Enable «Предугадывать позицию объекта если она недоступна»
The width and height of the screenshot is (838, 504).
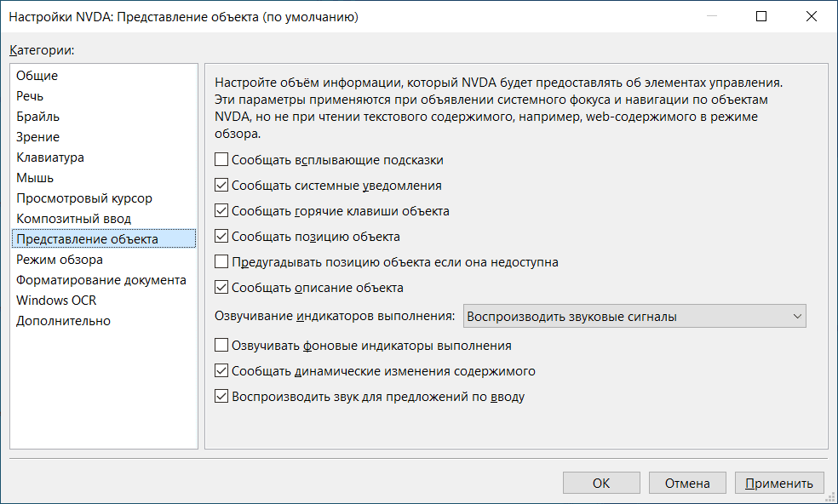(222, 262)
